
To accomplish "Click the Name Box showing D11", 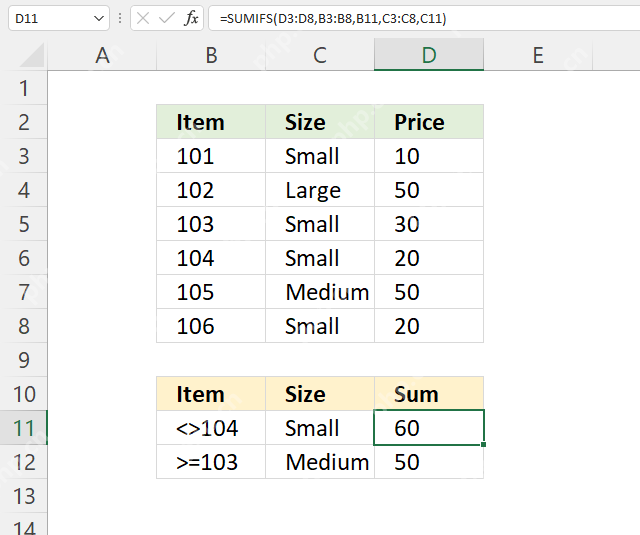I will coord(59,18).
